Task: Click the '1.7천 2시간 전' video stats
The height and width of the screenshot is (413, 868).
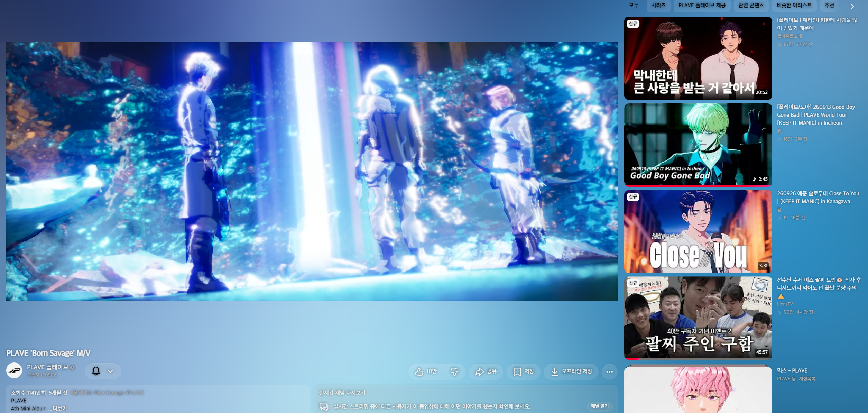Action: coord(795,44)
